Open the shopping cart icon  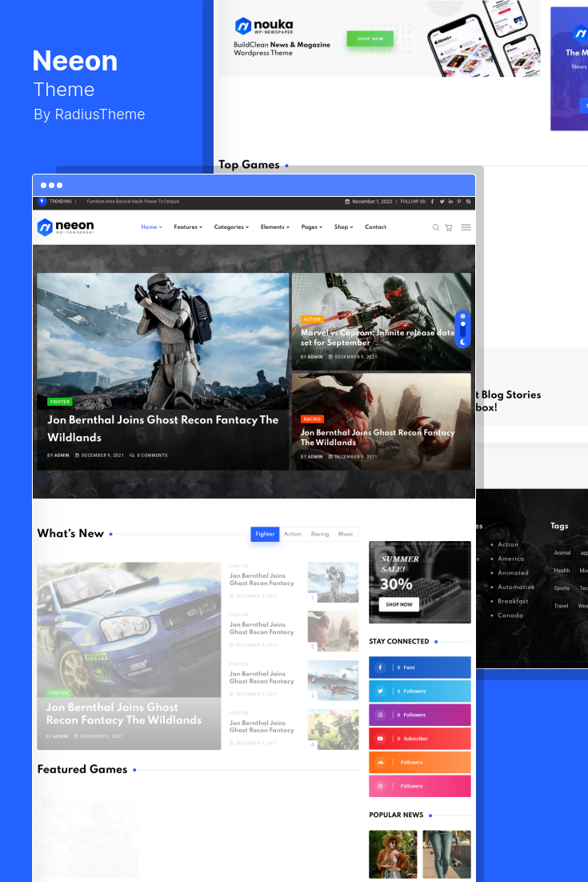[x=449, y=228]
